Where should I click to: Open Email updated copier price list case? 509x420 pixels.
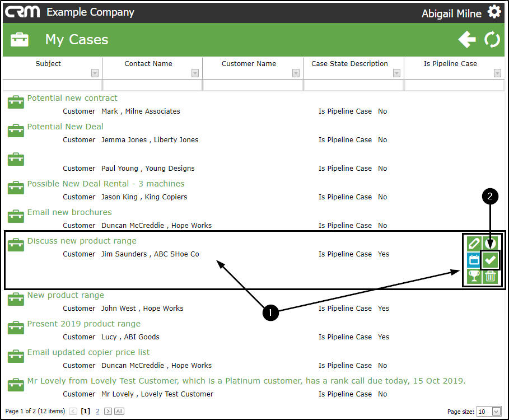point(88,352)
